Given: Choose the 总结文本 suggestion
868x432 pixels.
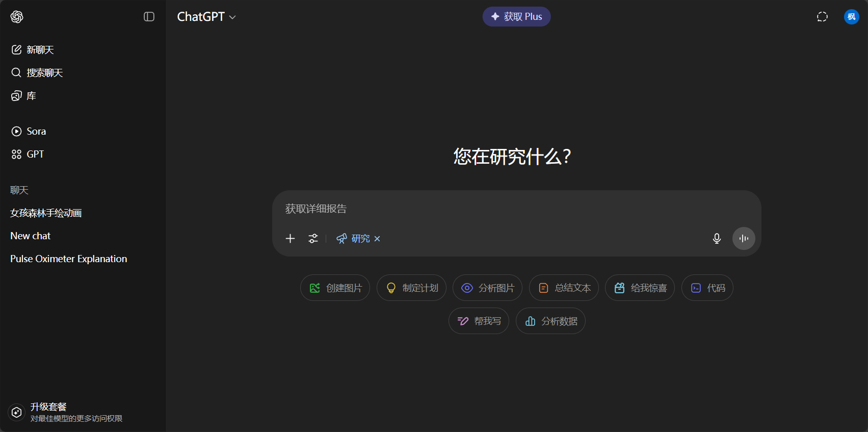Looking at the screenshot, I should point(564,288).
